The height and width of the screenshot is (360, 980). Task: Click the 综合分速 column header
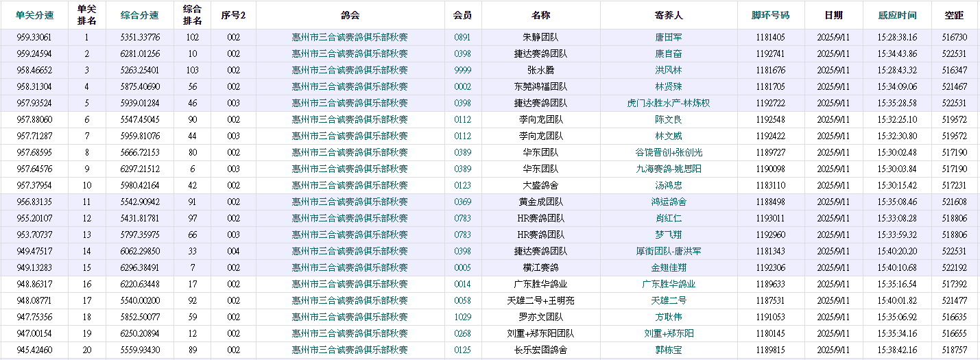click(139, 15)
